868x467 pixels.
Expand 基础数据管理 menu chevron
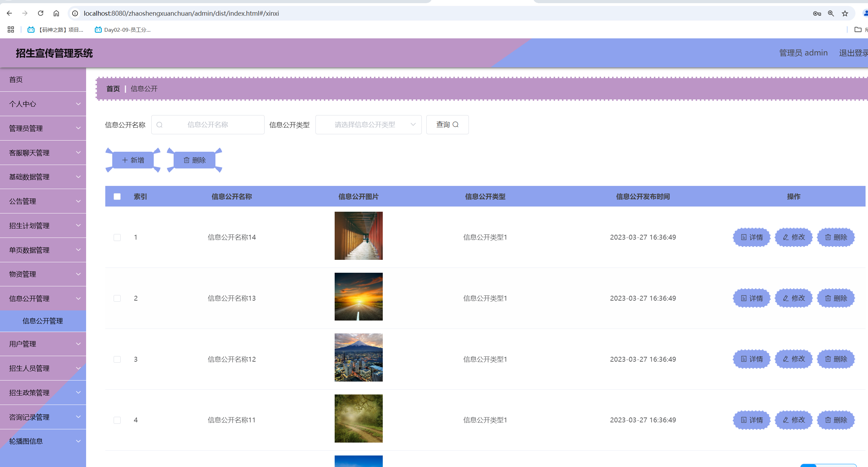[x=78, y=177]
